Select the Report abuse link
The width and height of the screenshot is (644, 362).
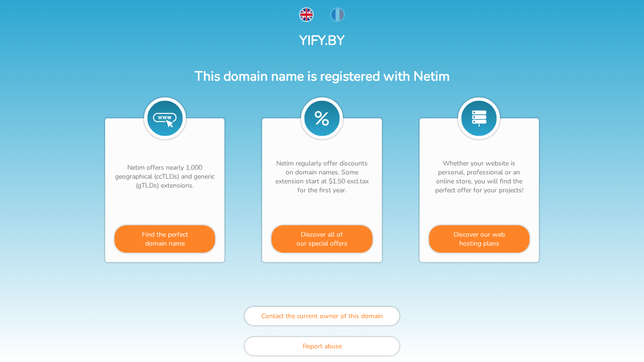point(322,346)
